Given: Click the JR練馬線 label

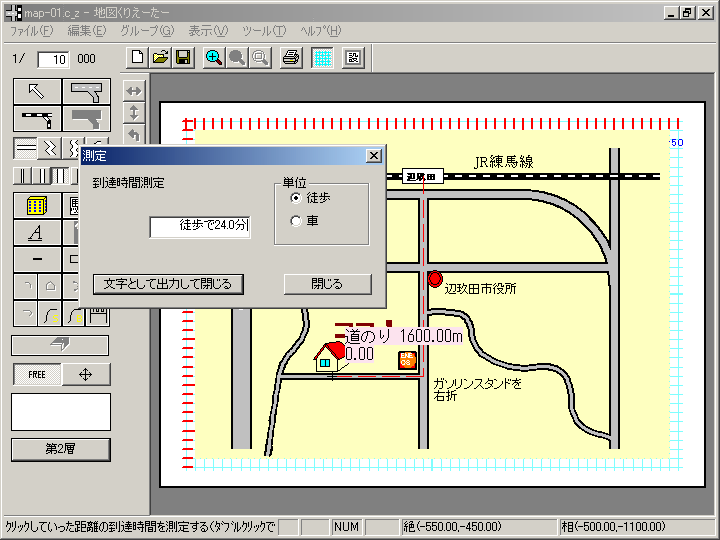Looking at the screenshot, I should pyautogui.click(x=503, y=162).
